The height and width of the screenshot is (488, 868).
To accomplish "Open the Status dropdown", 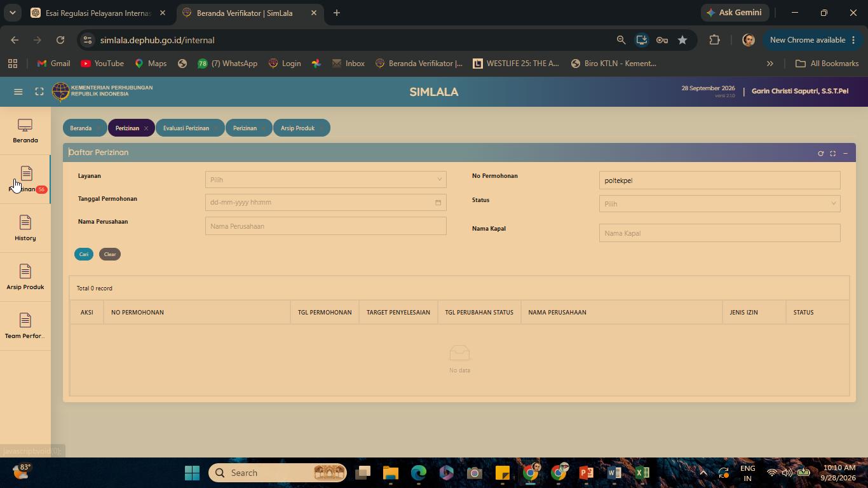I will (719, 204).
